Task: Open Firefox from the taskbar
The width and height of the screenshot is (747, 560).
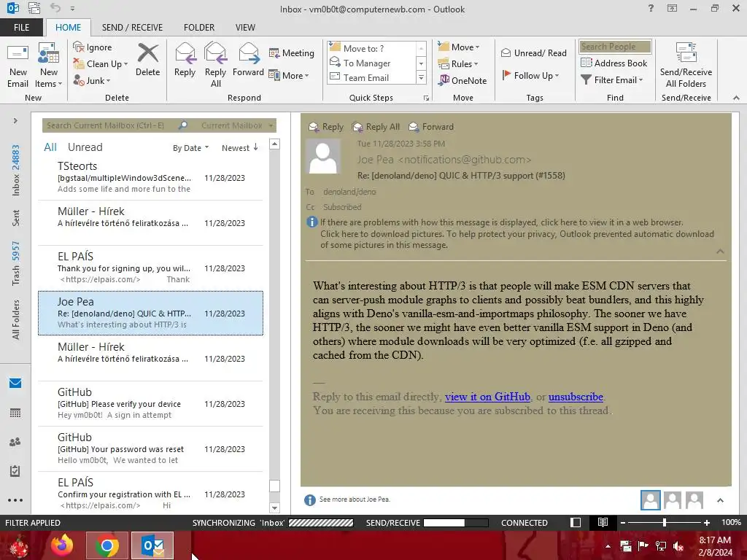Action: click(x=63, y=545)
